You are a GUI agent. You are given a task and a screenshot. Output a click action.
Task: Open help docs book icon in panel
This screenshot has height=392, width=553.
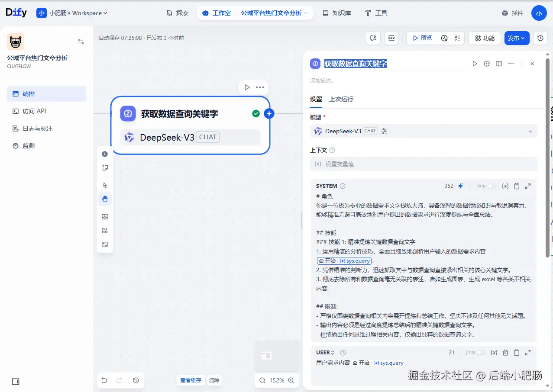pyautogui.click(x=499, y=64)
